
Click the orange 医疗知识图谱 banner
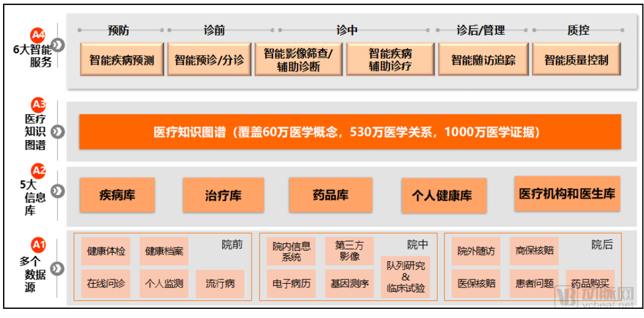(350, 131)
